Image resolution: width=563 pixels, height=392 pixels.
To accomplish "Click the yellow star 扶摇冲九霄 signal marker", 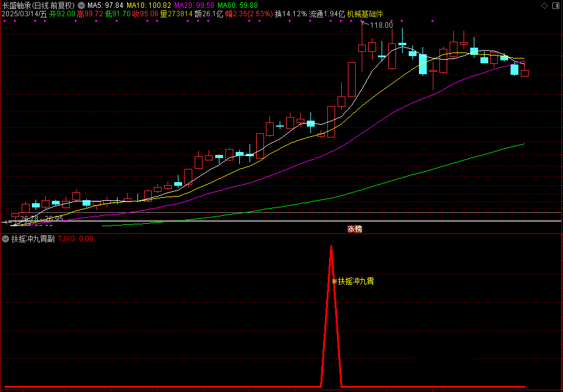I will 353,281.
